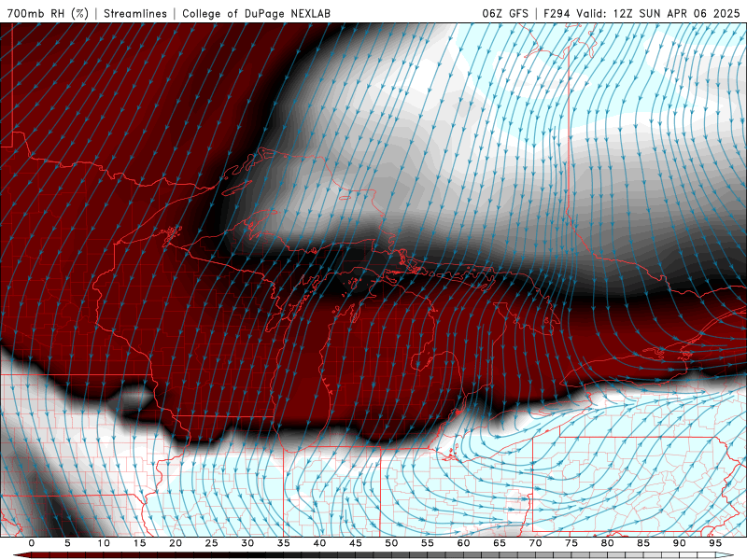Click the RH colorbar strip at the bottom
Screen dimensions: 747x560
click(x=373, y=555)
